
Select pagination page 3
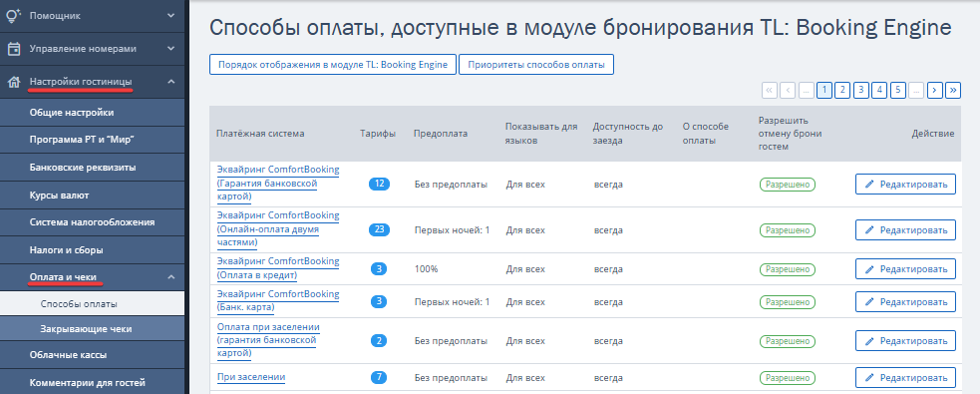point(861,90)
